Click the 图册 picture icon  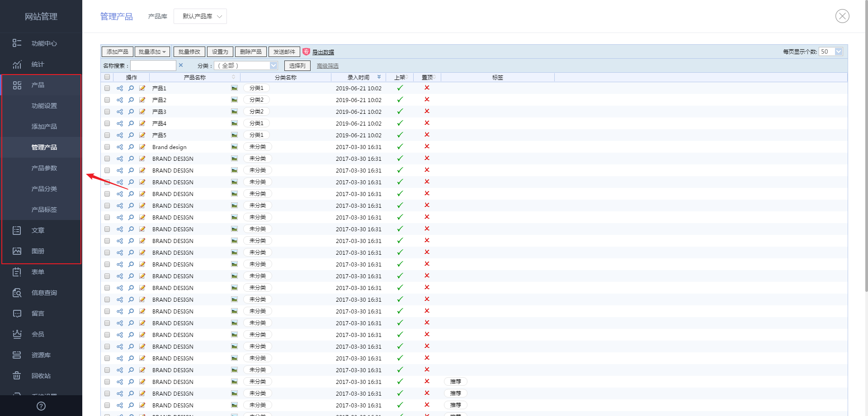pyautogui.click(x=17, y=251)
